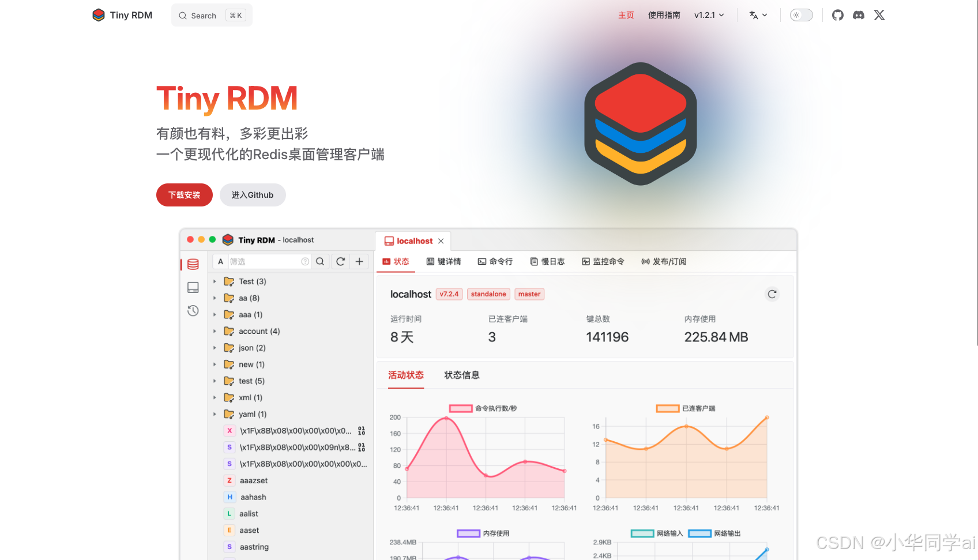Click the refresh icon next to localhost status
This screenshot has width=978, height=560.
pyautogui.click(x=772, y=294)
